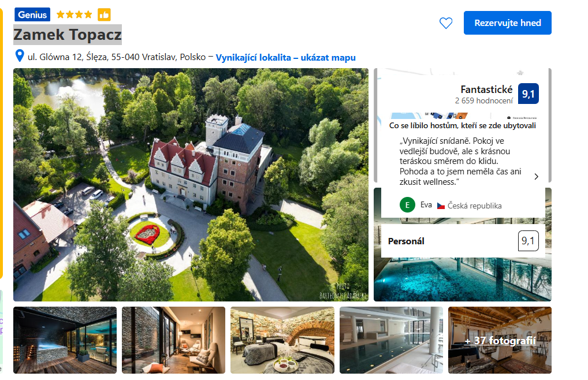Image resolution: width=588 pixels, height=380 pixels.
Task: Open the jacuzzi terrace thumbnail
Action: pos(65,340)
